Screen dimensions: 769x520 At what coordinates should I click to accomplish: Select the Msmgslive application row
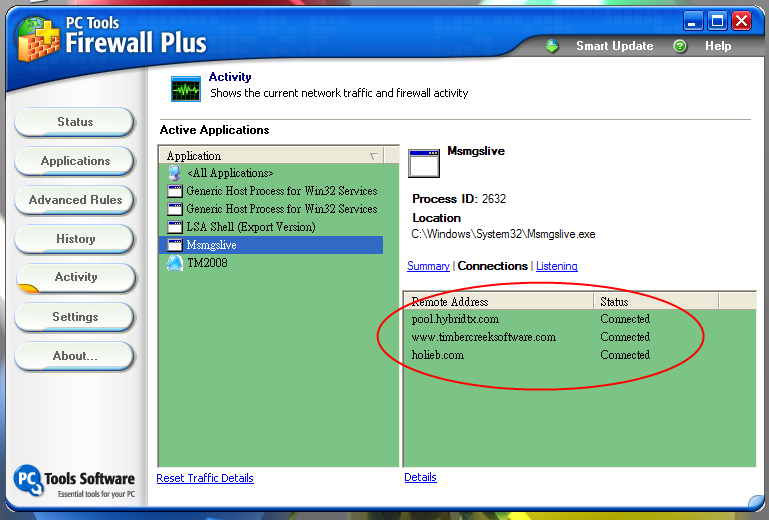click(x=271, y=245)
